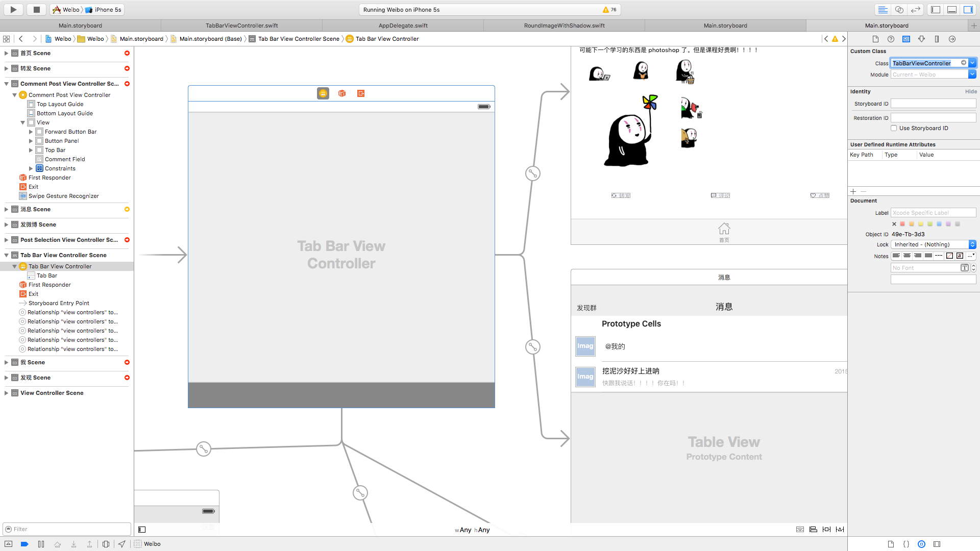The width and height of the screenshot is (980, 551).
Task: Open the Attributes inspector
Action: click(921, 39)
